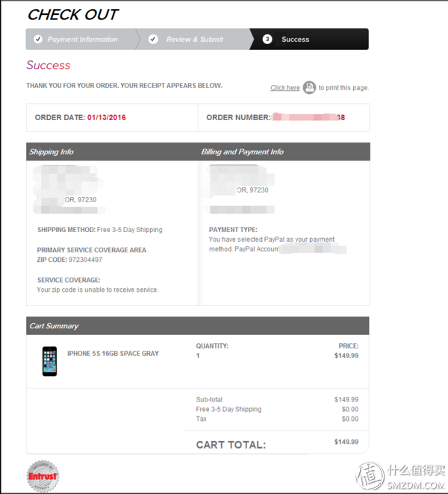This screenshot has width=448, height=494.
Task: Click the ZIP code 972304497 text
Action: click(85, 260)
